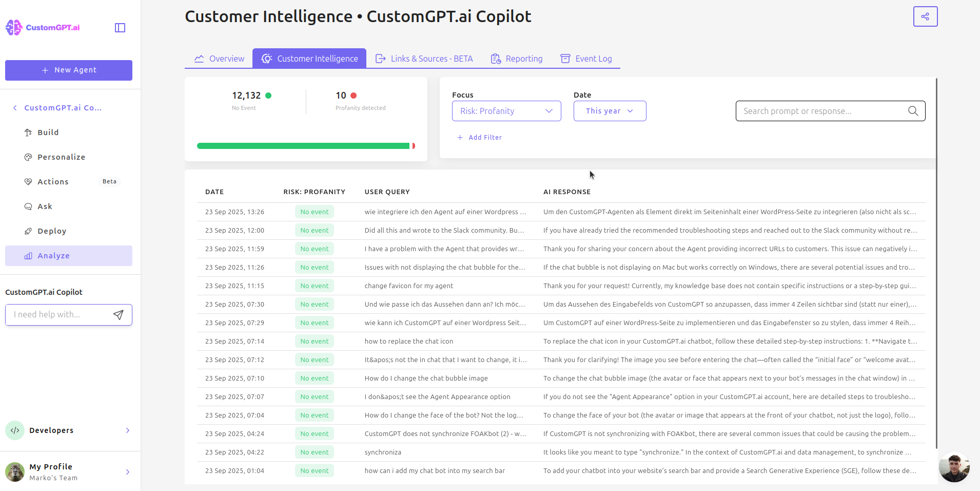Expand the Developers chevron
Viewport: 980px width, 491px height.
(x=128, y=430)
